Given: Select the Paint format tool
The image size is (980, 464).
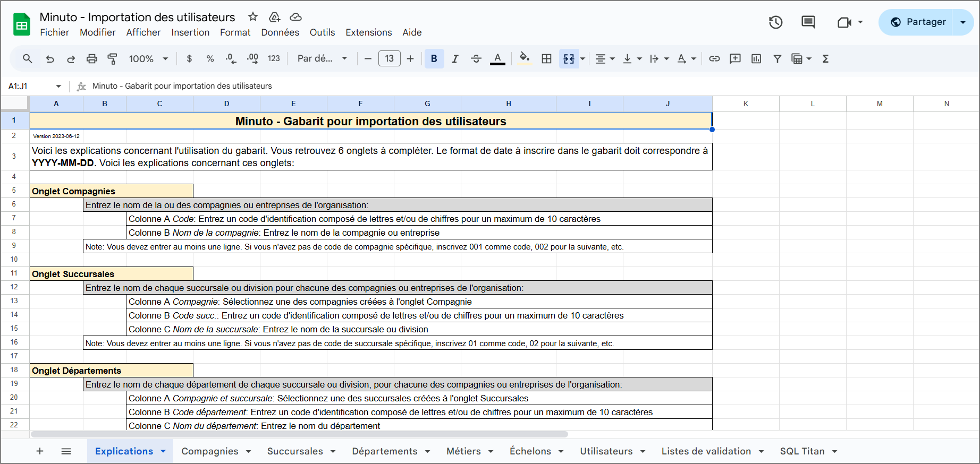Looking at the screenshot, I should point(113,59).
